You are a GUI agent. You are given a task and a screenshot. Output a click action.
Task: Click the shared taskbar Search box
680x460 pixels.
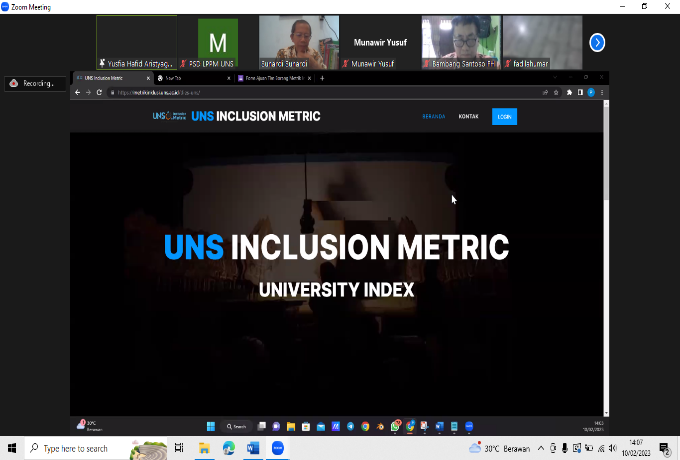(236, 427)
